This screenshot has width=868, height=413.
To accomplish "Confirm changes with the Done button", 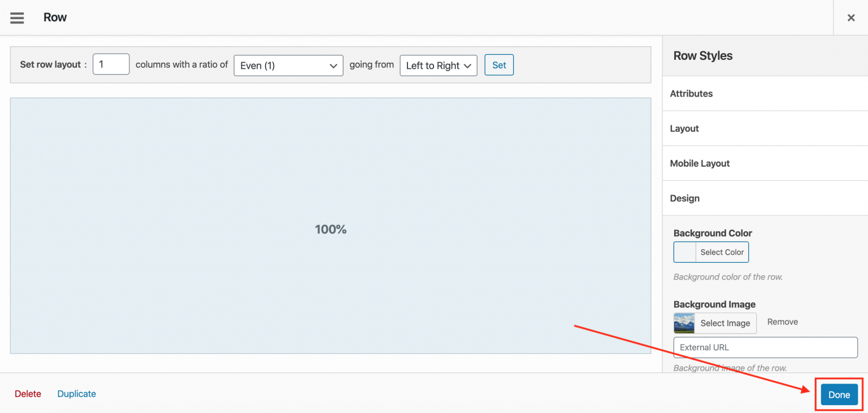I will (x=839, y=395).
